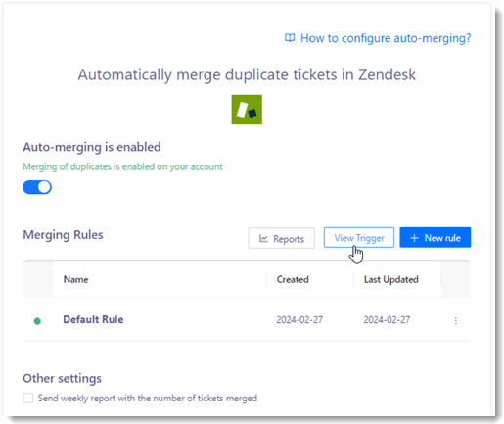Open the Reports button
The height and width of the screenshot is (424, 504).
(x=282, y=238)
